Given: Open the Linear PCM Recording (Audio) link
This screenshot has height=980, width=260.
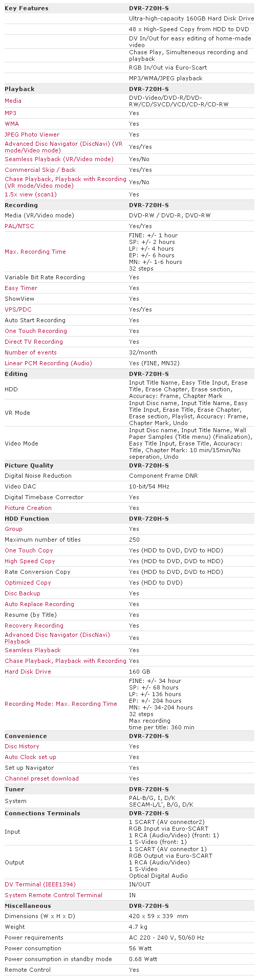Looking at the screenshot, I should (x=48, y=363).
